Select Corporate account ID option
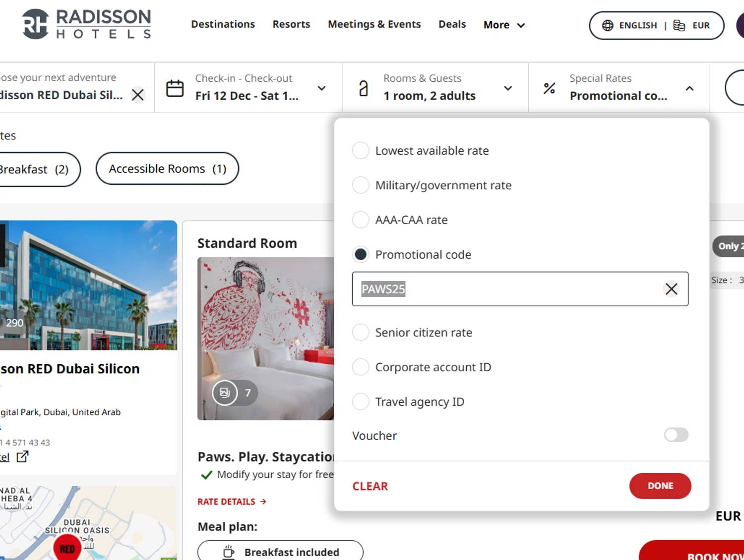Viewport: 744px width, 560px height. 361,367
